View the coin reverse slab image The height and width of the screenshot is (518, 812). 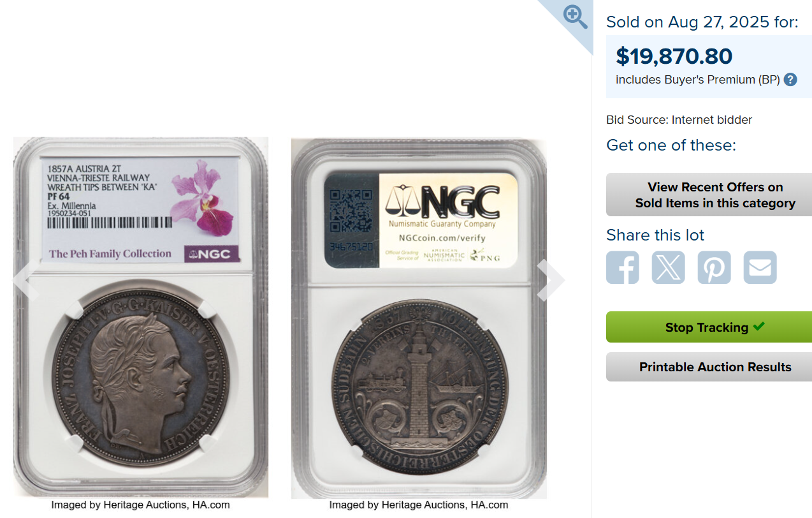(x=419, y=318)
